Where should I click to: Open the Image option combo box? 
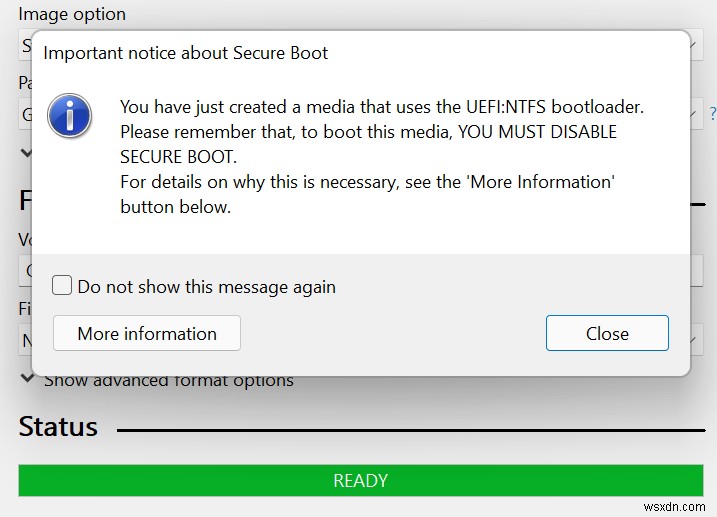click(25, 45)
